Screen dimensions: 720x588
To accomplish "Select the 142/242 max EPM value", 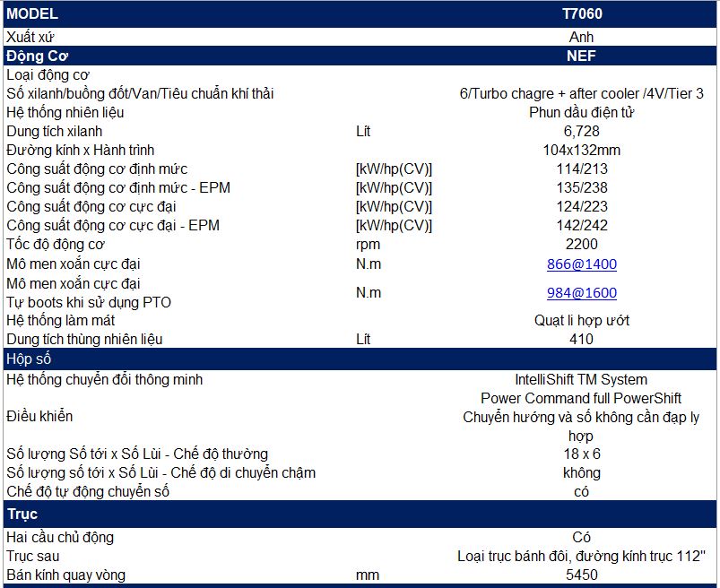I will [582, 225].
